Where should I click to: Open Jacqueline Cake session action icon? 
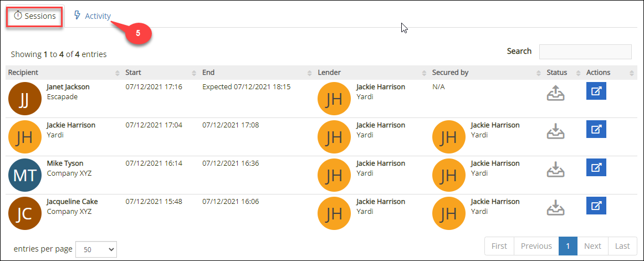point(596,206)
